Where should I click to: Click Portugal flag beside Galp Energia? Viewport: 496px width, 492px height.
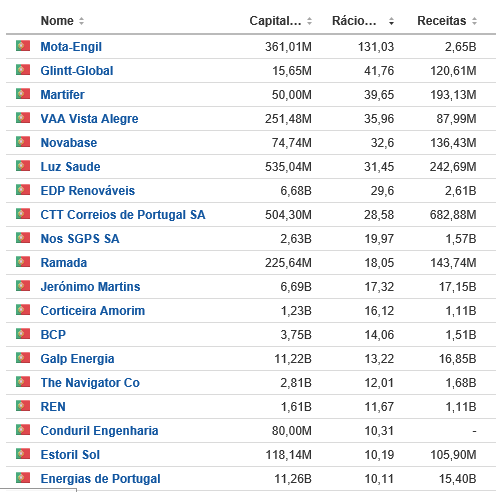23,358
